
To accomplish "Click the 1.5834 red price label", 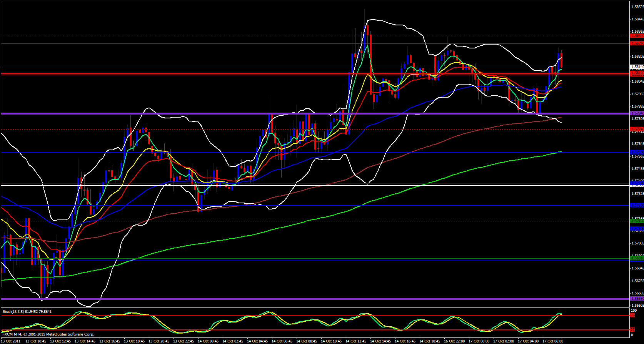I will [637, 35].
